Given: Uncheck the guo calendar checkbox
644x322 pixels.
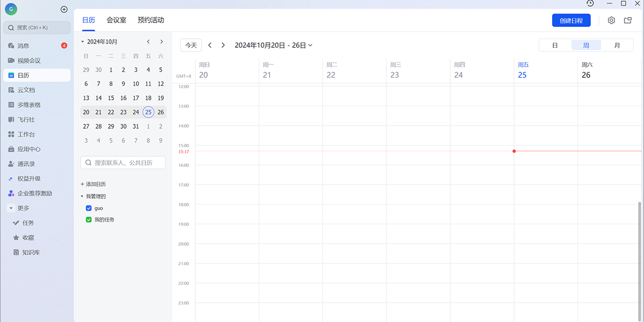Looking at the screenshot, I should pyautogui.click(x=89, y=208).
